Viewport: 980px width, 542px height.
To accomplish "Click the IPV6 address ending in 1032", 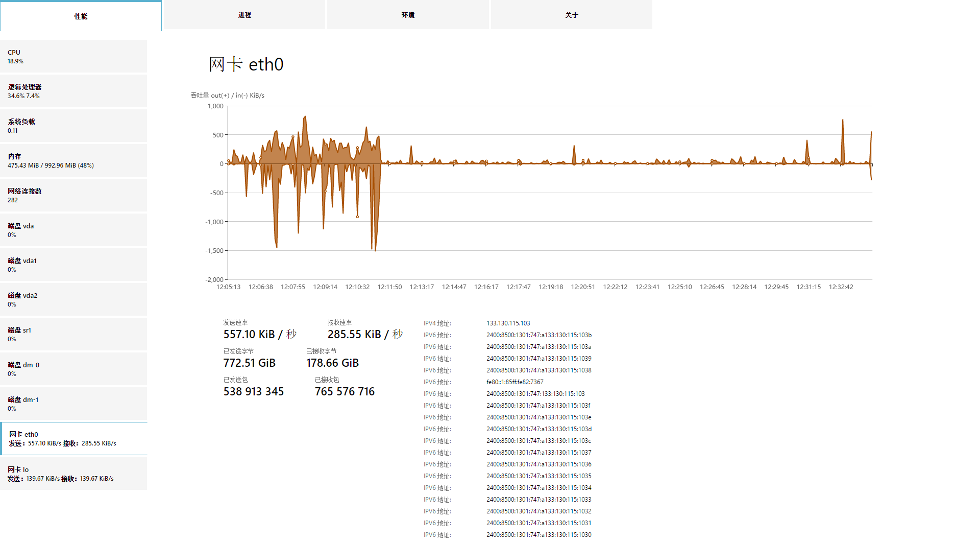I will tap(539, 511).
